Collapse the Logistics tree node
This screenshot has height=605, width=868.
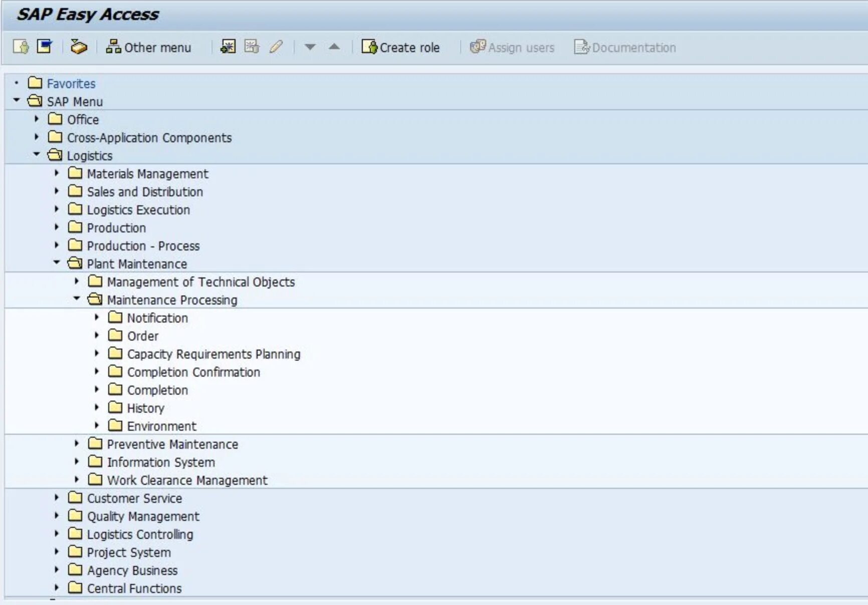point(36,155)
